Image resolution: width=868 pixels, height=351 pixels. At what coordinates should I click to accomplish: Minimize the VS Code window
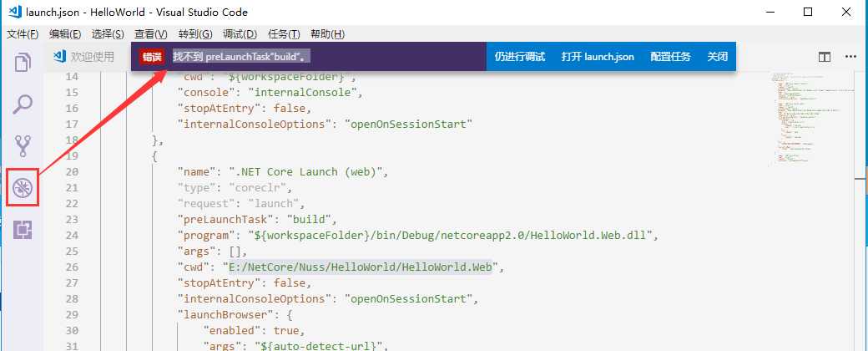click(x=769, y=12)
